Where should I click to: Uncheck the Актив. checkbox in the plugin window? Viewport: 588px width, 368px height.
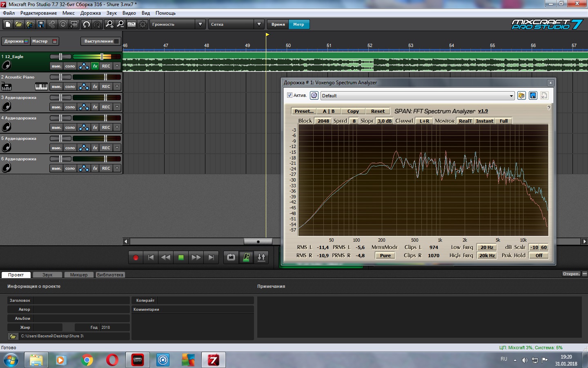[290, 95]
